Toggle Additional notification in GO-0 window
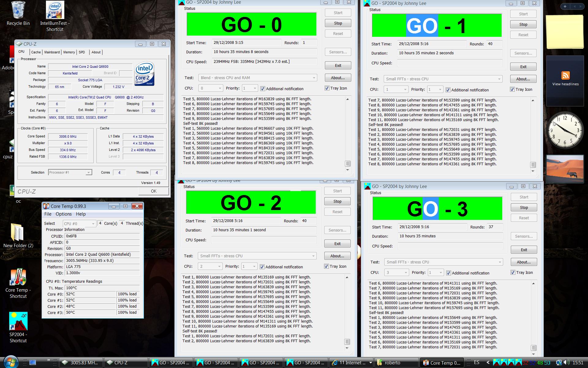The image size is (588, 368). (x=262, y=89)
